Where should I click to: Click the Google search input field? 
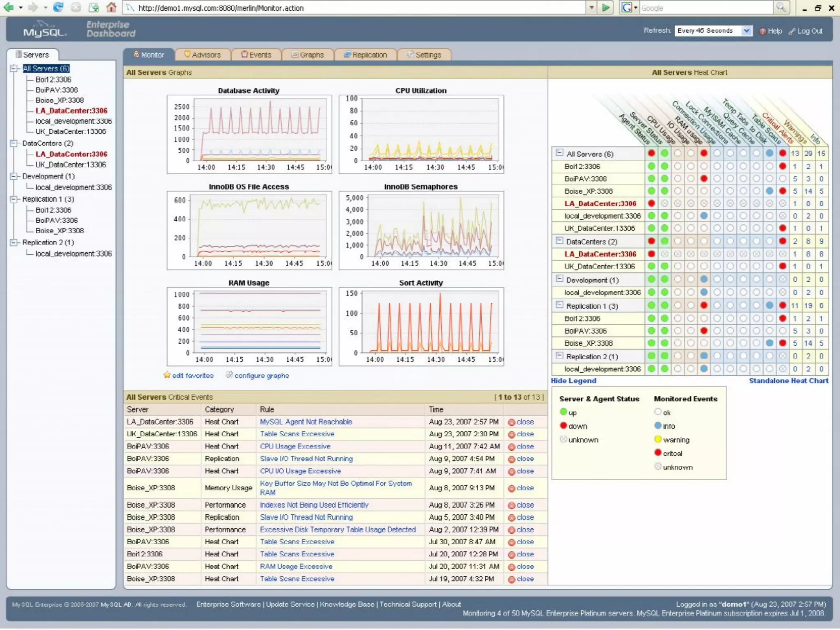click(x=706, y=8)
